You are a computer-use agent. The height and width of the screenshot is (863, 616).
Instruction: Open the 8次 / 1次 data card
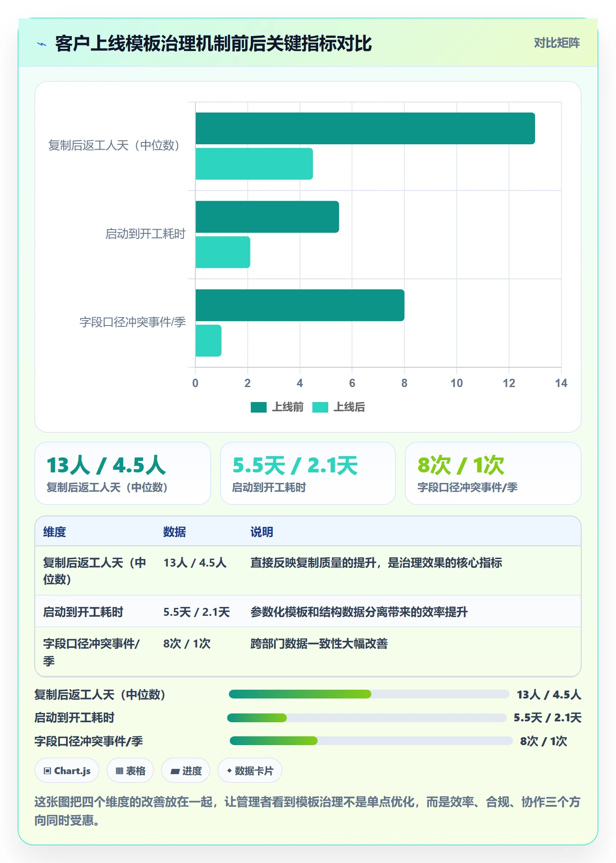(x=493, y=473)
